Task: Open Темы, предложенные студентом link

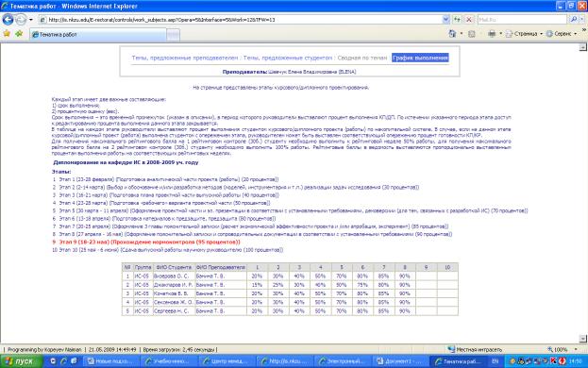Action: (288, 58)
